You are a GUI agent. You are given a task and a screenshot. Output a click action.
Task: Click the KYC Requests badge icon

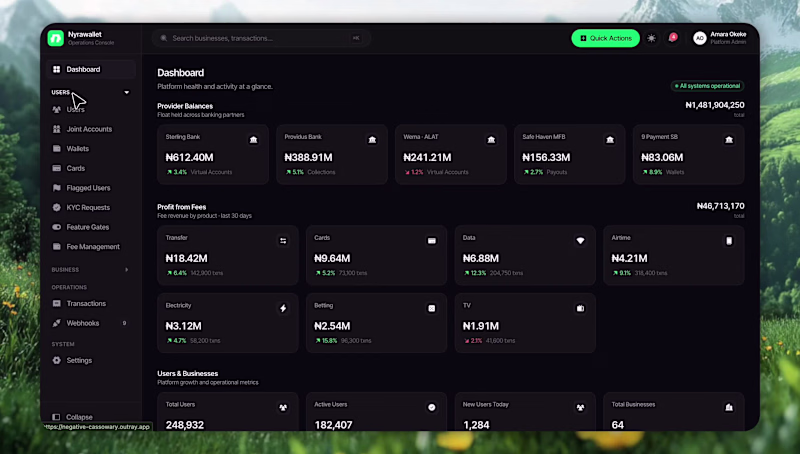[57, 208]
